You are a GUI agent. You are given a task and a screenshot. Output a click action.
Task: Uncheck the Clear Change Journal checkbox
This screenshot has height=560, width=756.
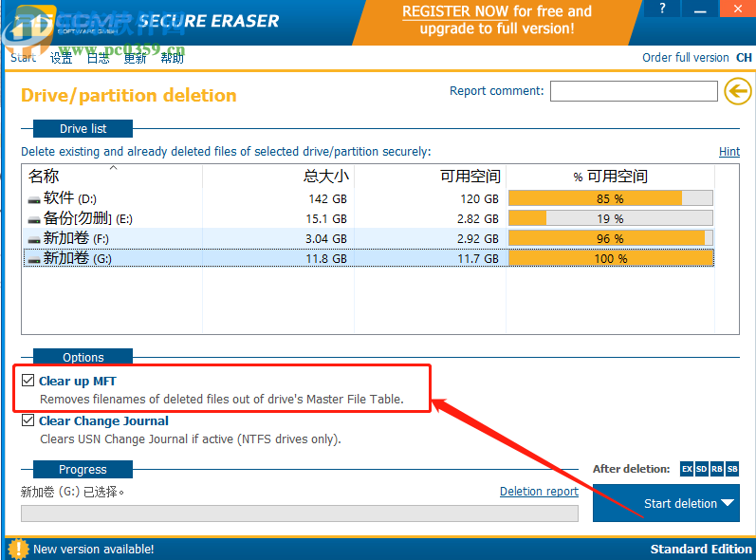(x=28, y=420)
